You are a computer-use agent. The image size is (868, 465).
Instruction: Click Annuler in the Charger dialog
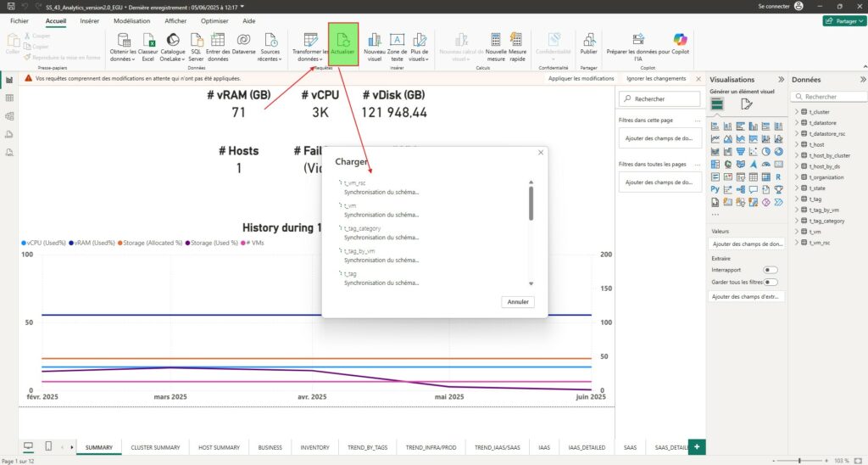coord(518,301)
